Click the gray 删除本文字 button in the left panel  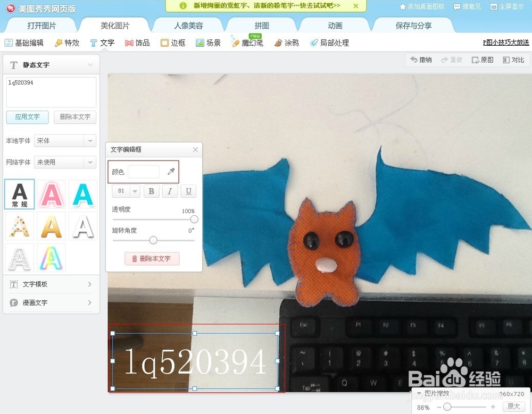[x=75, y=117]
